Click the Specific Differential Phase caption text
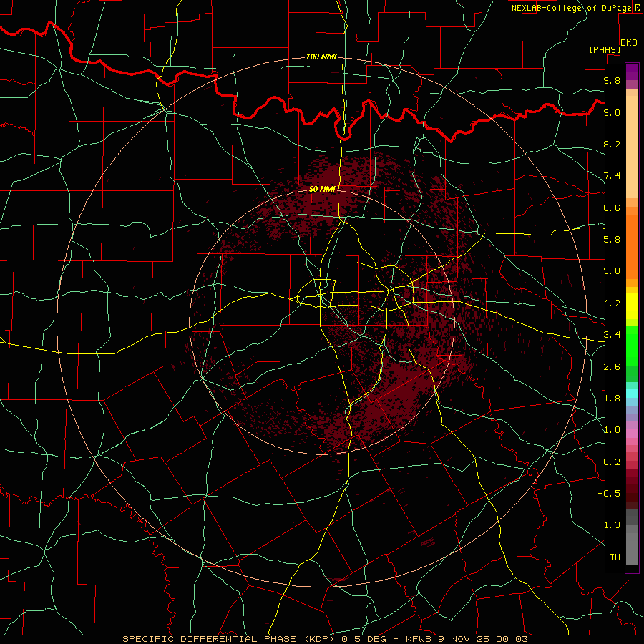The width and height of the screenshot is (644, 644). point(325,639)
